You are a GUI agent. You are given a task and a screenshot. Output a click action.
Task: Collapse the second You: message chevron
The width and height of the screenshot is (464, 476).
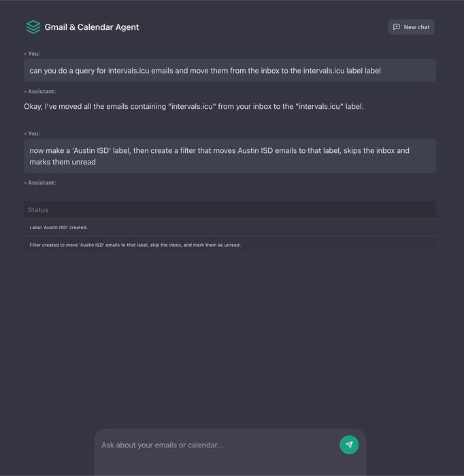coord(25,133)
